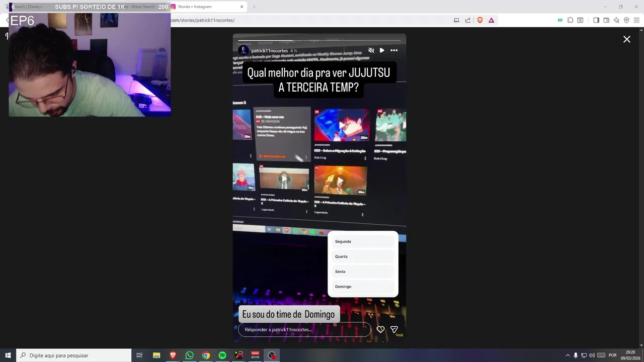Screen dimensions: 644x362
Task: Open the story three-dots options menu
Action: (x=394, y=50)
